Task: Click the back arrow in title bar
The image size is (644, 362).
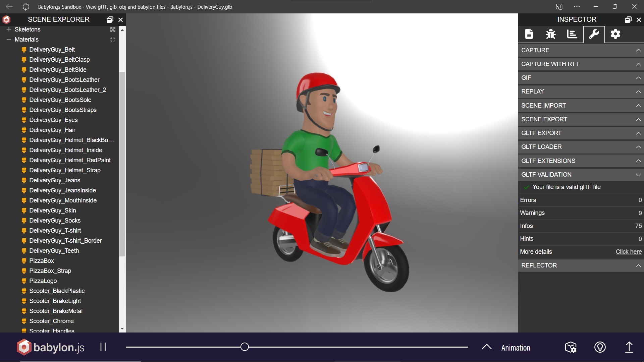Action: [9, 7]
